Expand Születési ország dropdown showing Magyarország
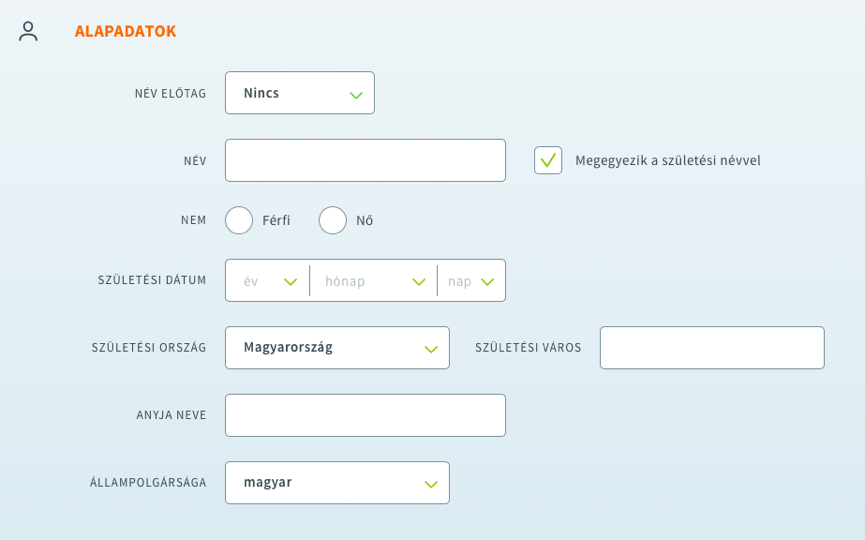865x540 pixels. pos(337,347)
